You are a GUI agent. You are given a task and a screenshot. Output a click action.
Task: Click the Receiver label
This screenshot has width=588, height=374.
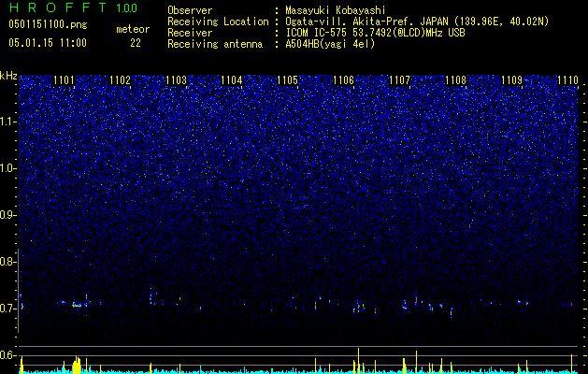coord(190,33)
